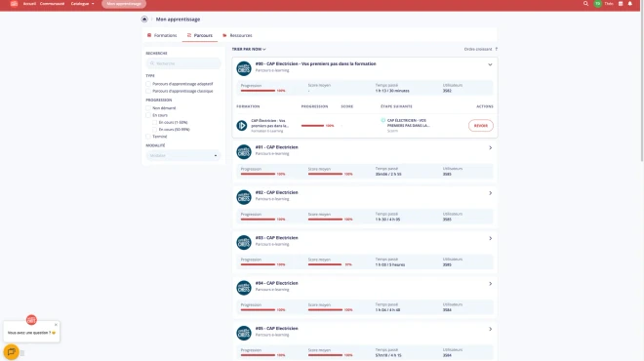Collapse the #00 CAP Electricien path

pyautogui.click(x=490, y=64)
